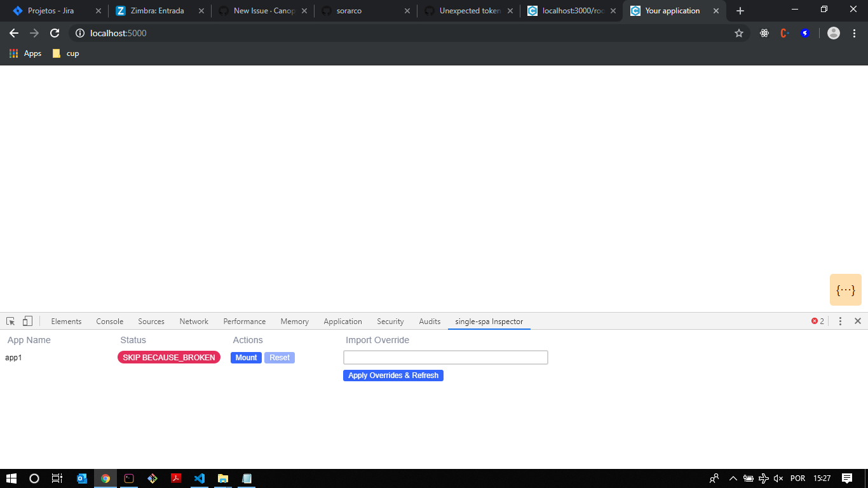
Task: Mount the app1 application
Action: [x=246, y=357]
